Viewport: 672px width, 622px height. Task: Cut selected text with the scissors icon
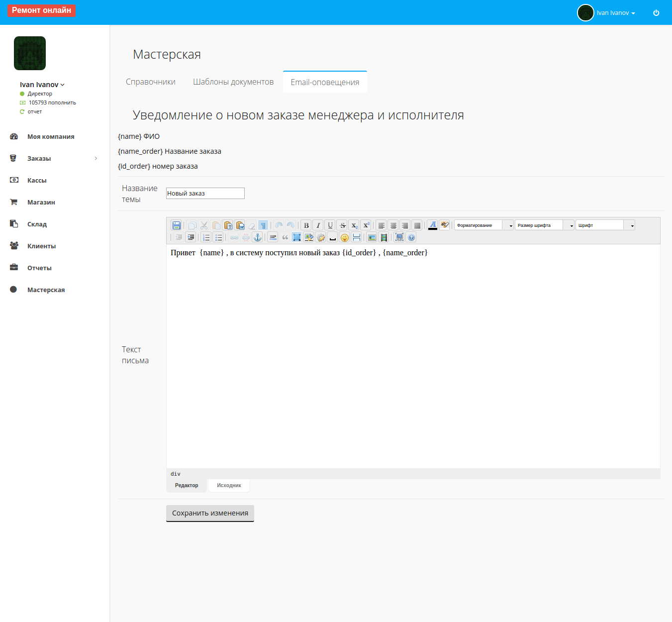tap(204, 225)
